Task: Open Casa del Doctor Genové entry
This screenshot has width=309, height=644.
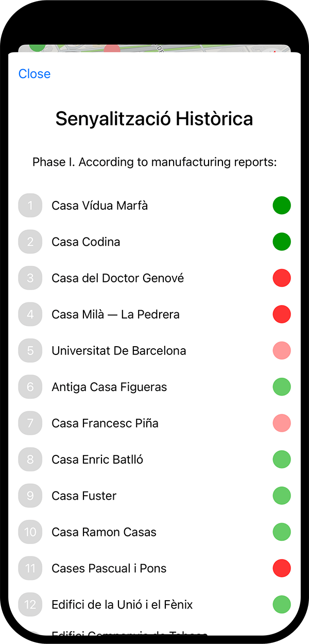Action: (x=117, y=278)
